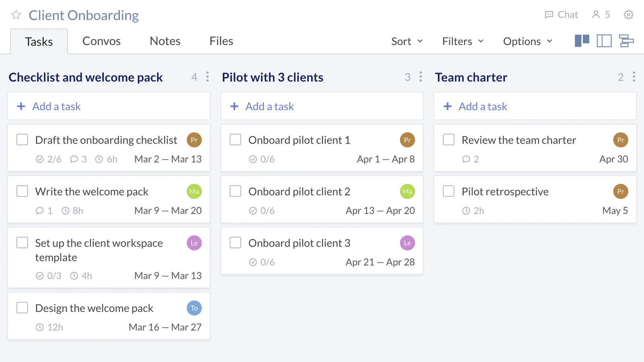
Task: Click Ma avatar on Onboard pilot client 2
Action: point(407,191)
